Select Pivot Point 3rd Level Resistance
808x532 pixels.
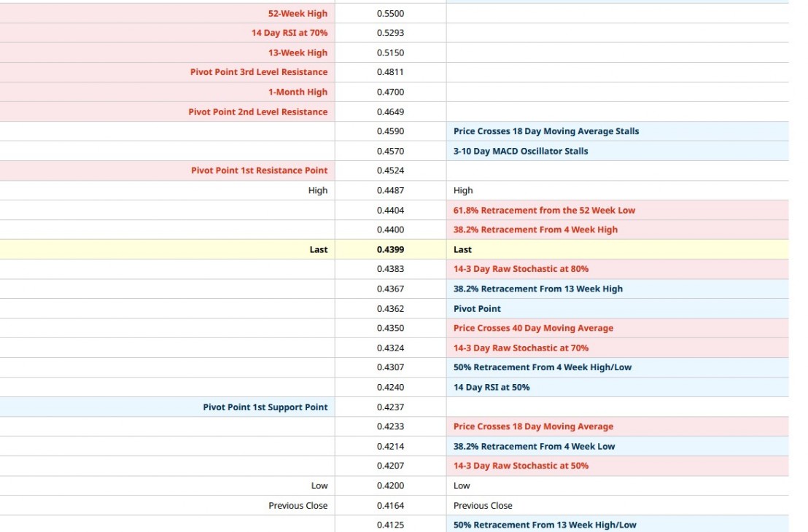258,72
